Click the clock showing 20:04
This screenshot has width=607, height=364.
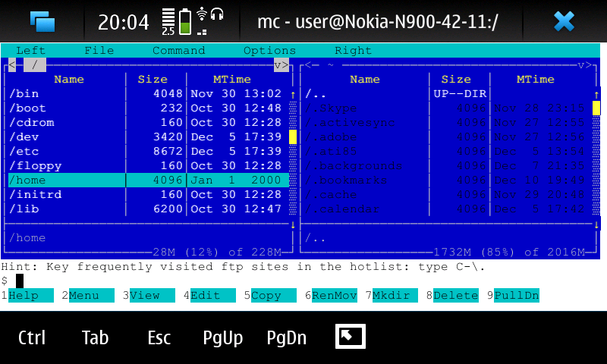point(124,23)
